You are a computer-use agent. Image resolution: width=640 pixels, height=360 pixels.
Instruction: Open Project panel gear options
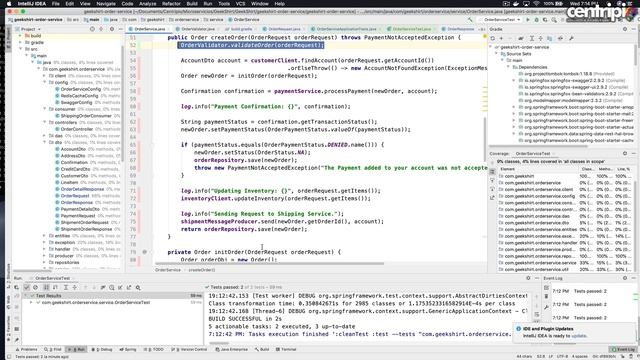112,29
